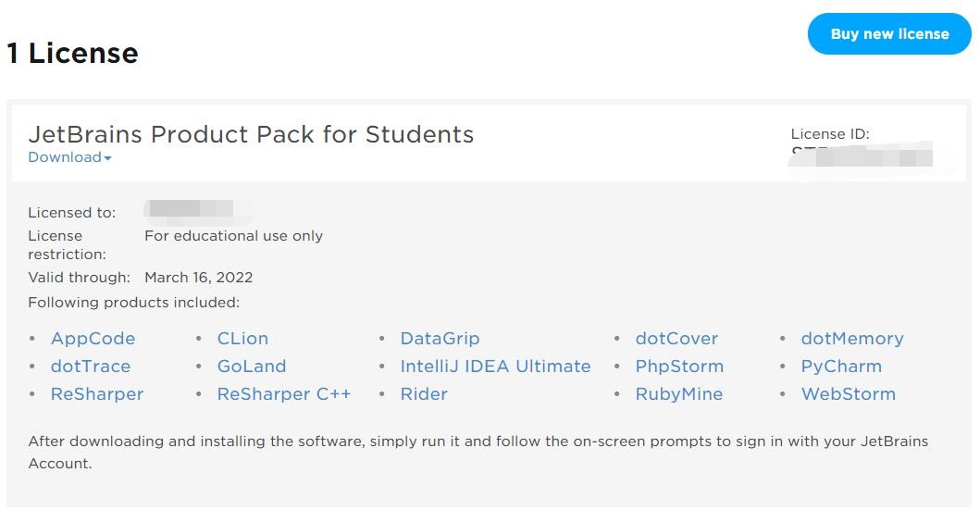Open the DataGrip product link
This screenshot has width=980, height=510.
click(x=440, y=339)
